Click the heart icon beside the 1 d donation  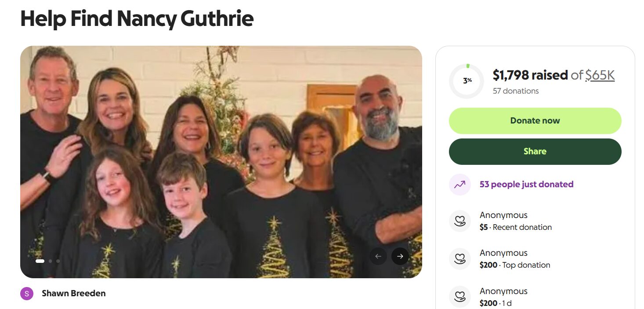[x=459, y=297]
